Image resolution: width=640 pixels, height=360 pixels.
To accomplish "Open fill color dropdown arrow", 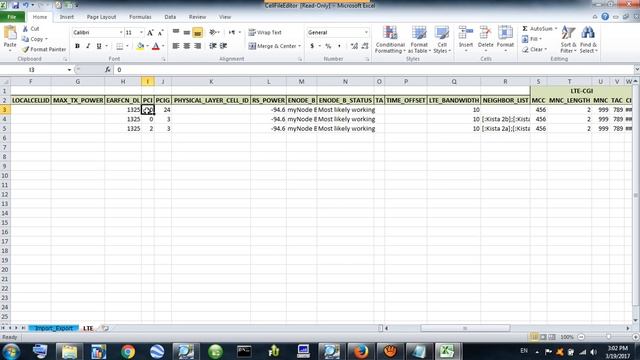I will [147, 46].
